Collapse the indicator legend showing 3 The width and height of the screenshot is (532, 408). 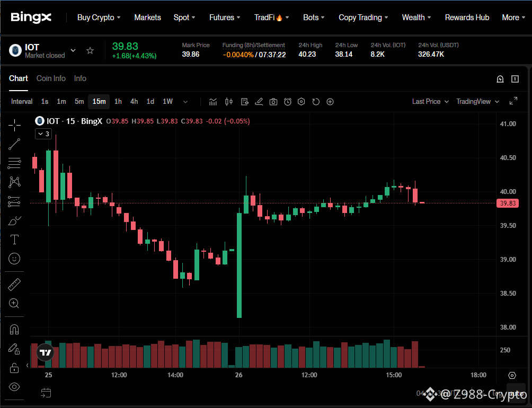(x=43, y=134)
